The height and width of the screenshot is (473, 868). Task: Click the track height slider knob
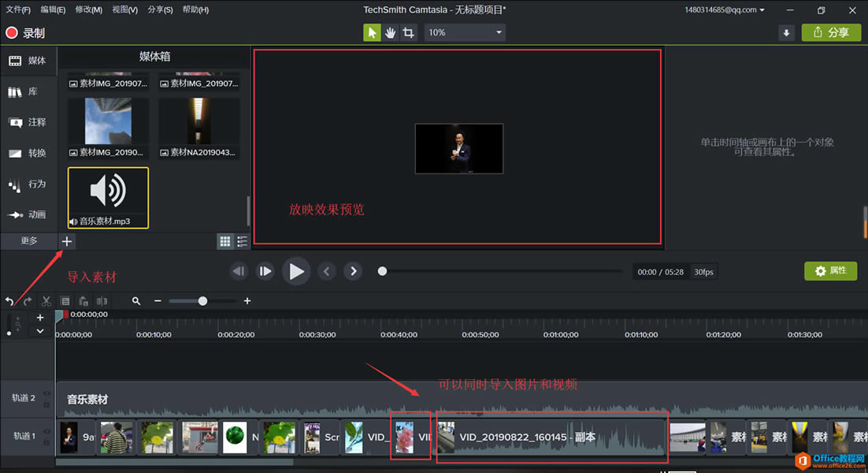click(9, 333)
